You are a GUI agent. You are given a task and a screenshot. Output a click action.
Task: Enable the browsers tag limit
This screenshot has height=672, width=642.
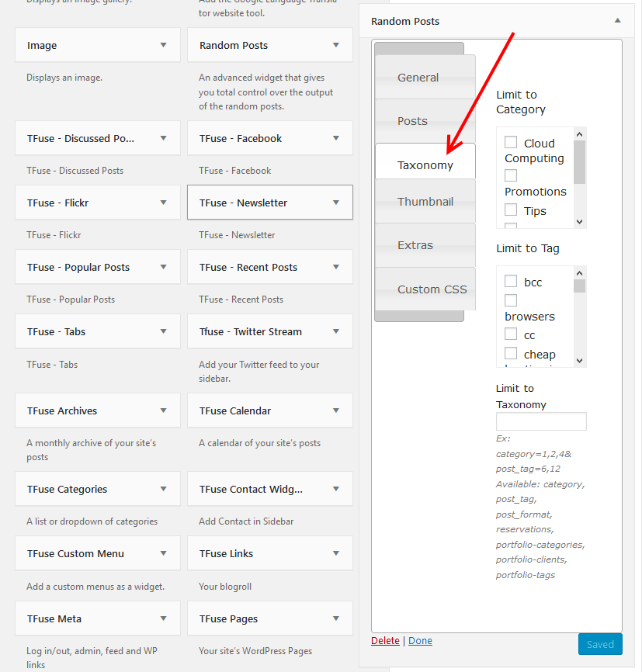[511, 300]
